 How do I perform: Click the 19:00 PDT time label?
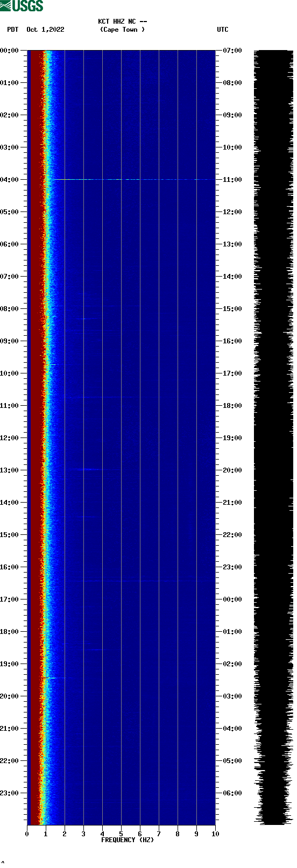[x=9, y=664]
